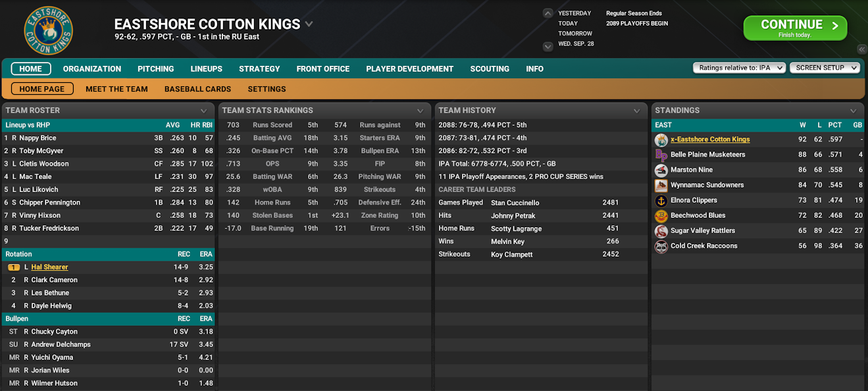Click Yuichi Oyama in the bullpen
This screenshot has height=391, width=868.
[x=52, y=357]
